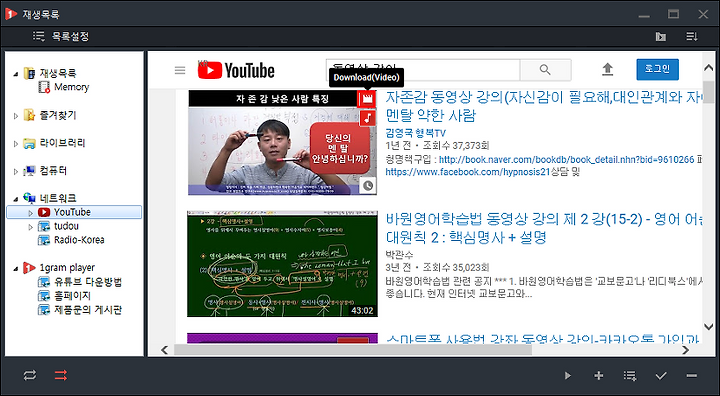Click the YouTube search magnifier button
Image resolution: width=720 pixels, height=396 pixels.
tap(546, 70)
